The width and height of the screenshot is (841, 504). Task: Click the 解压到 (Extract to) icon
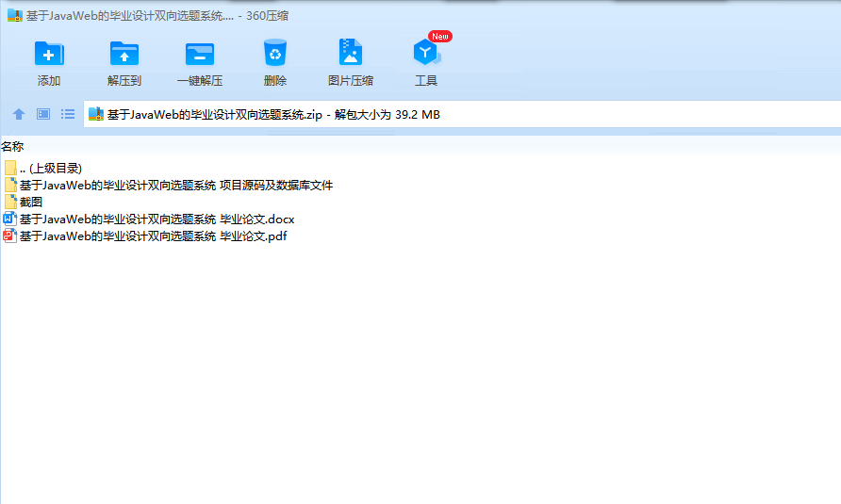(124, 54)
